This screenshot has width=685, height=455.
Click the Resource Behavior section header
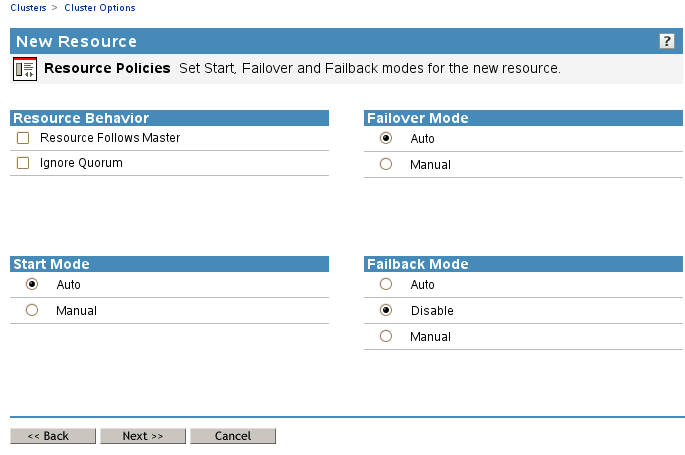170,118
